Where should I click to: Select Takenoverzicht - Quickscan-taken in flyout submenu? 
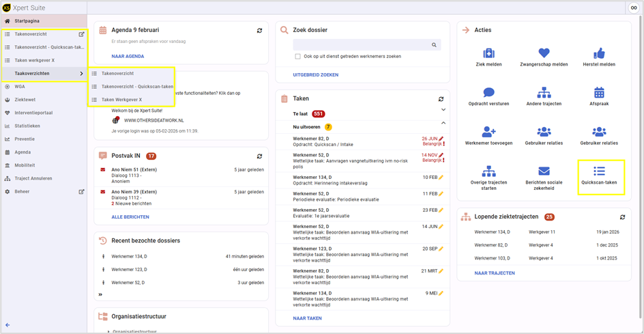[x=132, y=86]
